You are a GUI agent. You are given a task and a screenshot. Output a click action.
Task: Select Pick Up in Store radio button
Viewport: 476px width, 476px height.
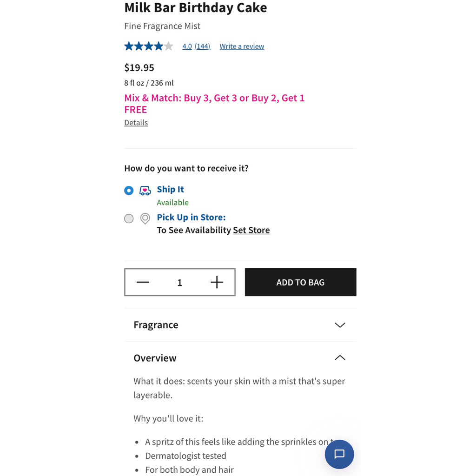129,218
